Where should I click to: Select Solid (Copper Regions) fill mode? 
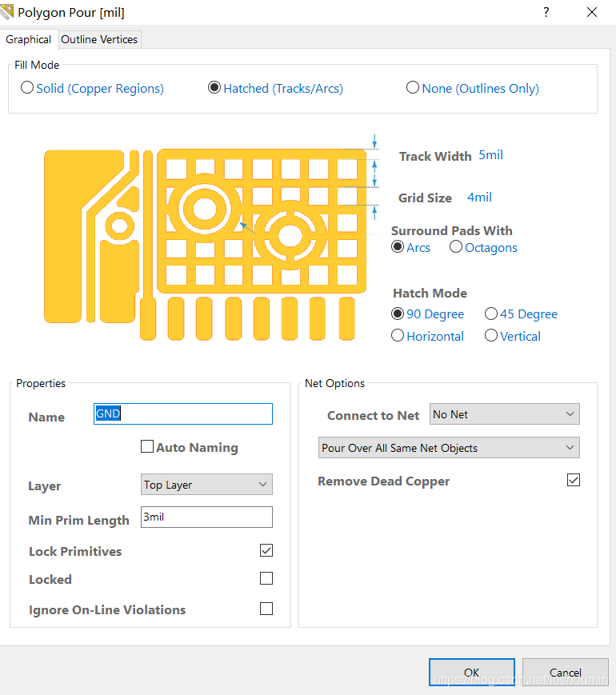pos(27,88)
